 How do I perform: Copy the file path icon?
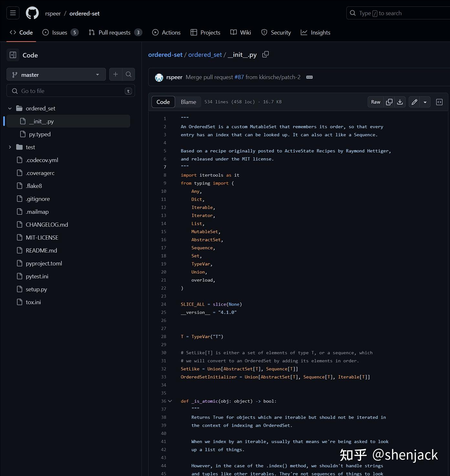[266, 55]
